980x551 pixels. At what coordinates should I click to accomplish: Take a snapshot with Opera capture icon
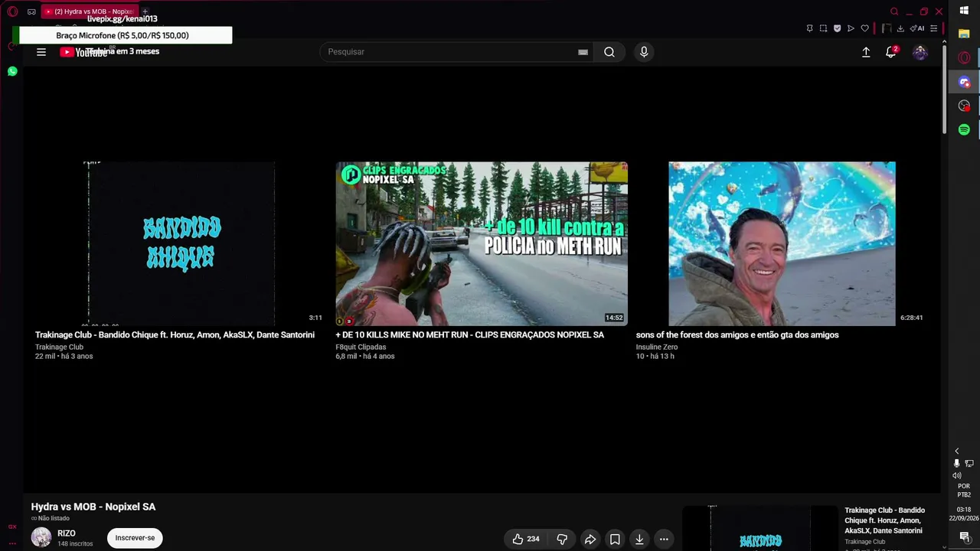pos(823,28)
